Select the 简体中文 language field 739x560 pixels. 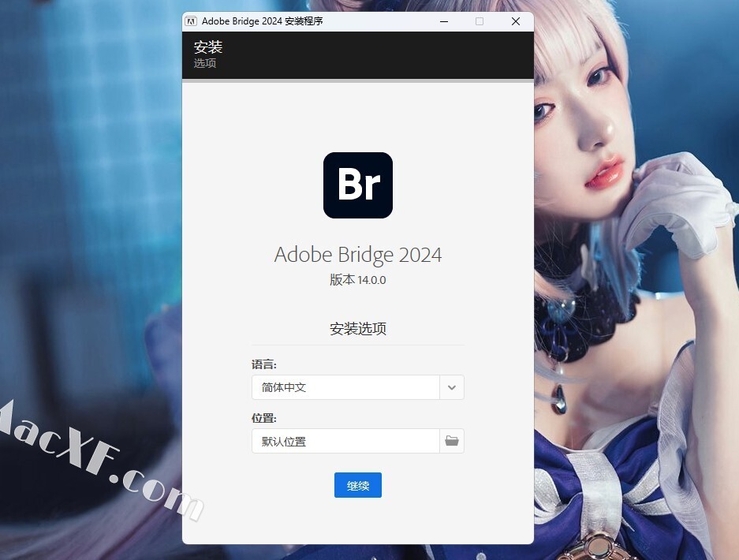tap(346, 387)
